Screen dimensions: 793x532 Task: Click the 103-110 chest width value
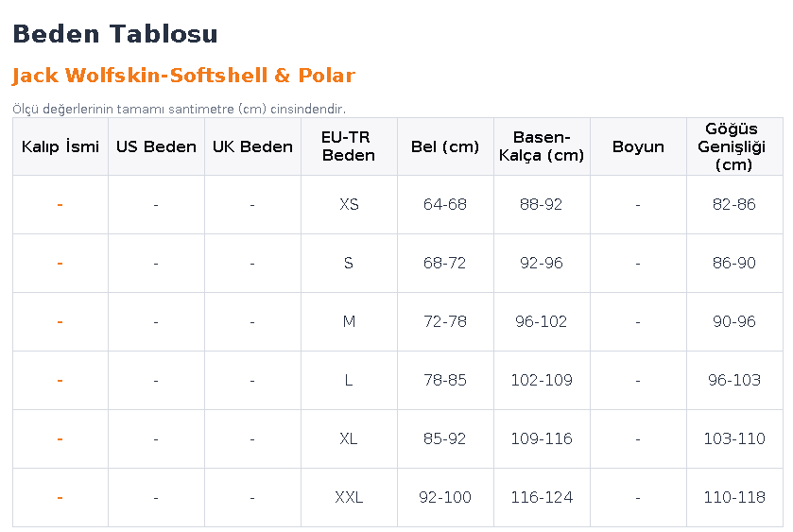click(734, 438)
